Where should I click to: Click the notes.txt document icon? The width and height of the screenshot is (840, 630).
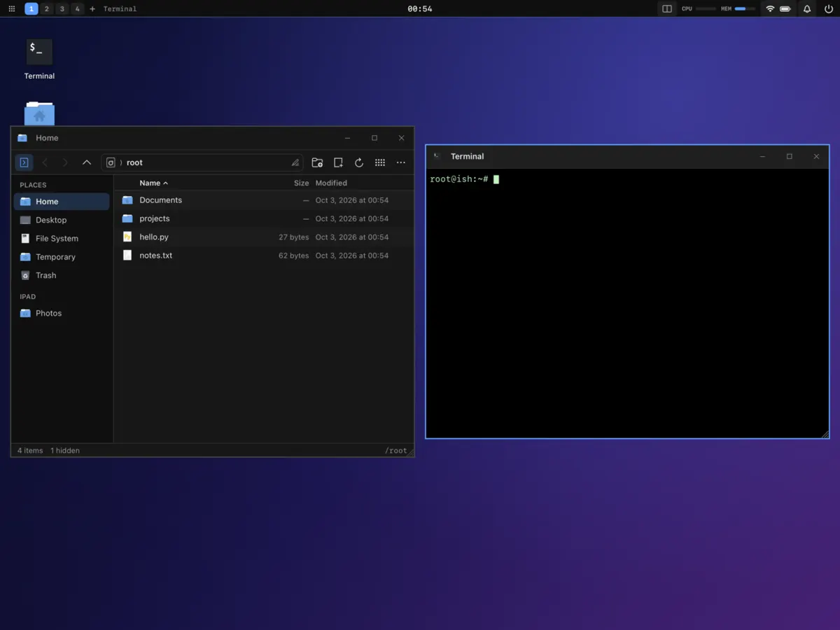(x=127, y=255)
